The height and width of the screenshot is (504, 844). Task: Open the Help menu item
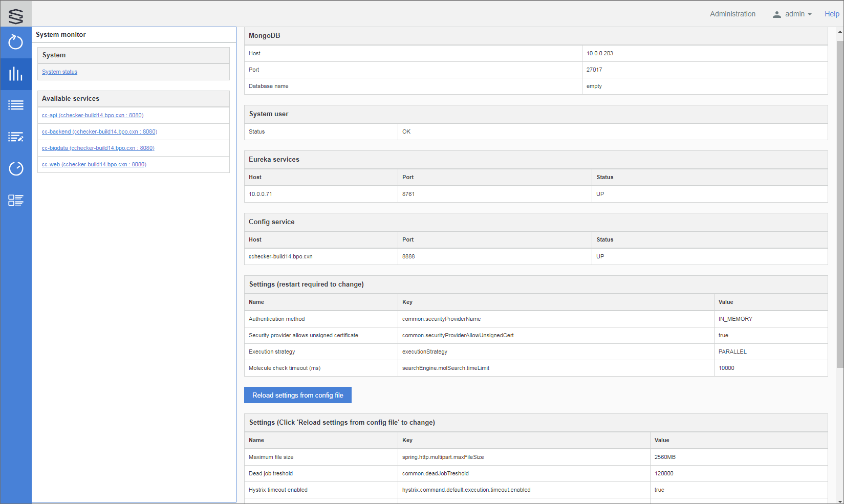[832, 14]
